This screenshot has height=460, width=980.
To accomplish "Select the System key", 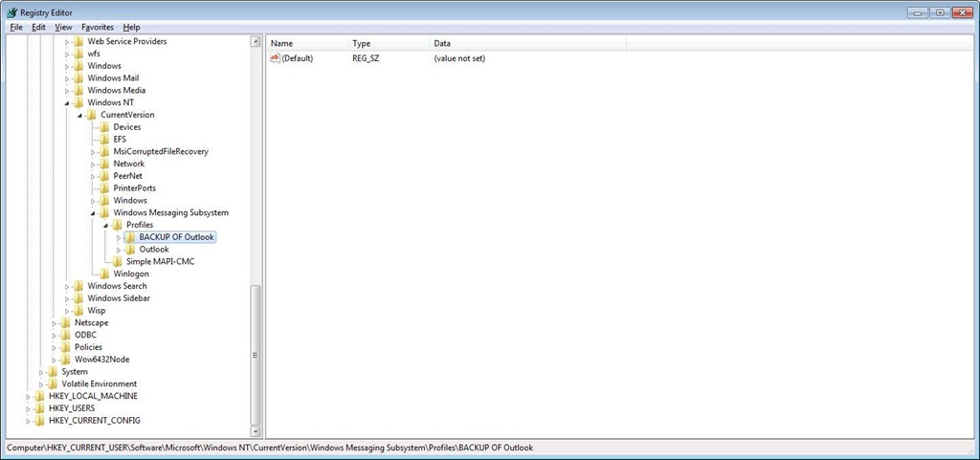I will 75,372.
